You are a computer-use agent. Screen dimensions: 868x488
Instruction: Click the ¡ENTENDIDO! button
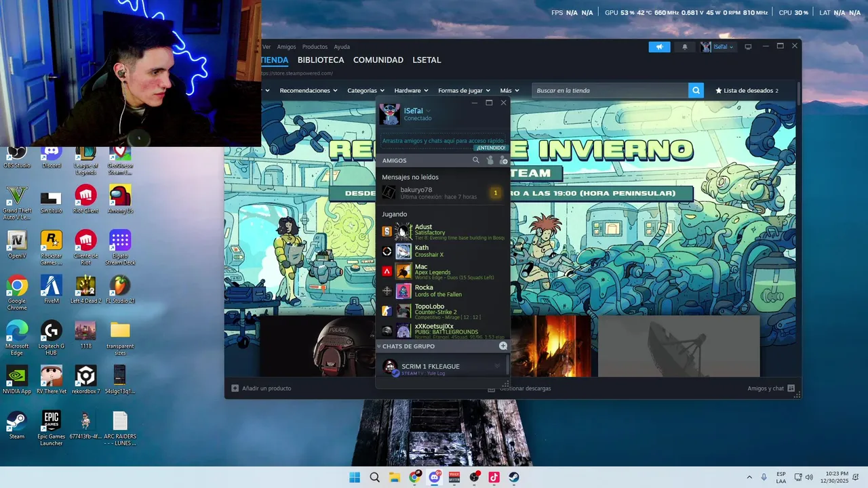(x=491, y=148)
